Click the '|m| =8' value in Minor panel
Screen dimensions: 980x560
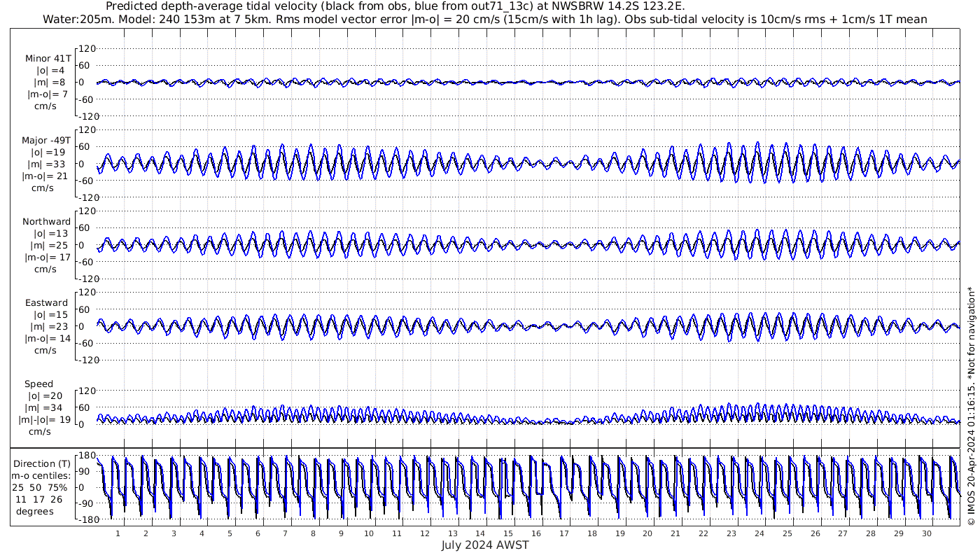[x=50, y=83]
